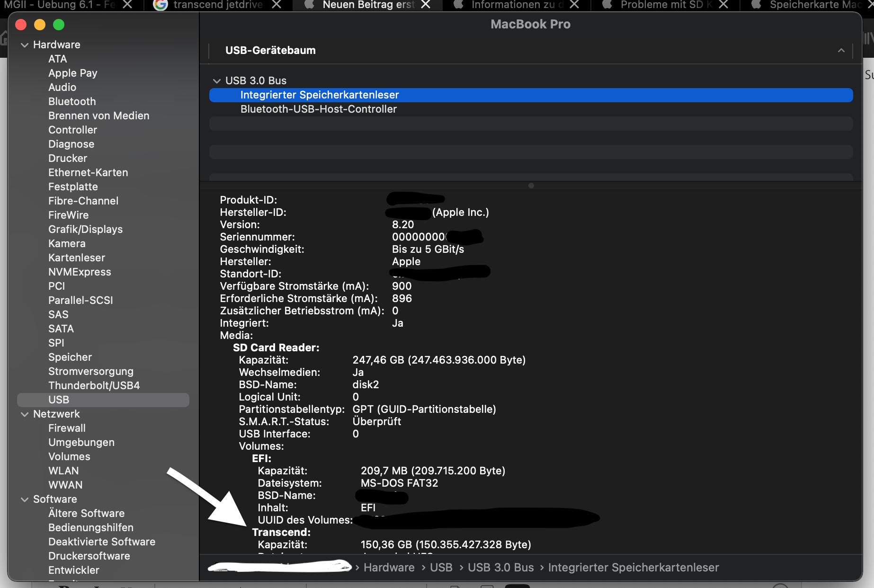Click USB in the path bar

click(441, 568)
